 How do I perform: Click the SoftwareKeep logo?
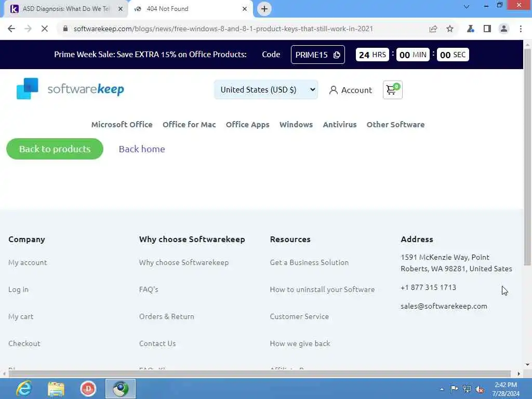(70, 89)
